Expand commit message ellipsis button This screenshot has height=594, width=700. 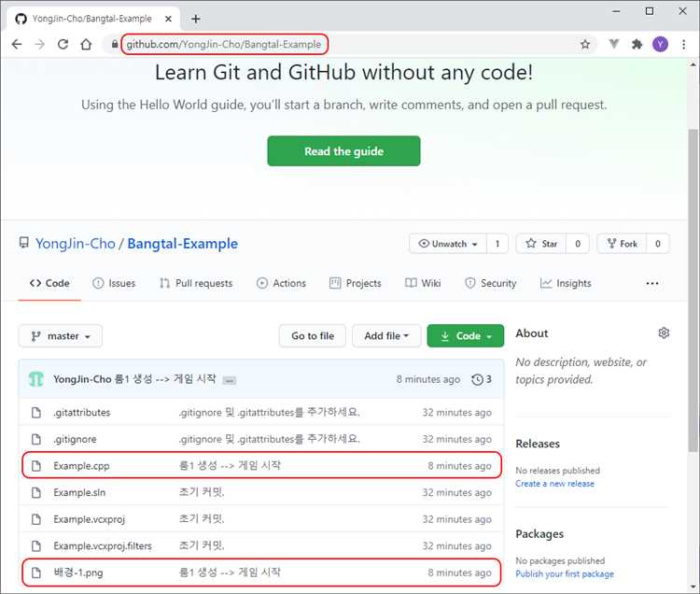click(230, 380)
